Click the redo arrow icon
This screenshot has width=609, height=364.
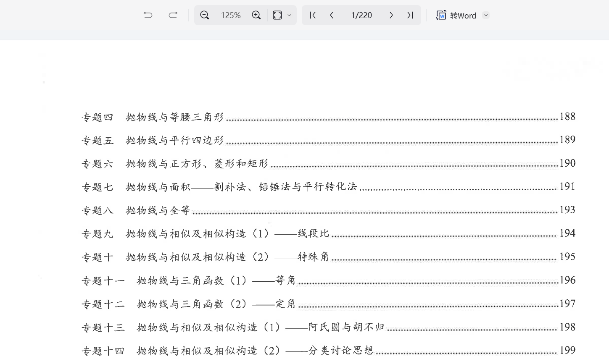click(173, 15)
